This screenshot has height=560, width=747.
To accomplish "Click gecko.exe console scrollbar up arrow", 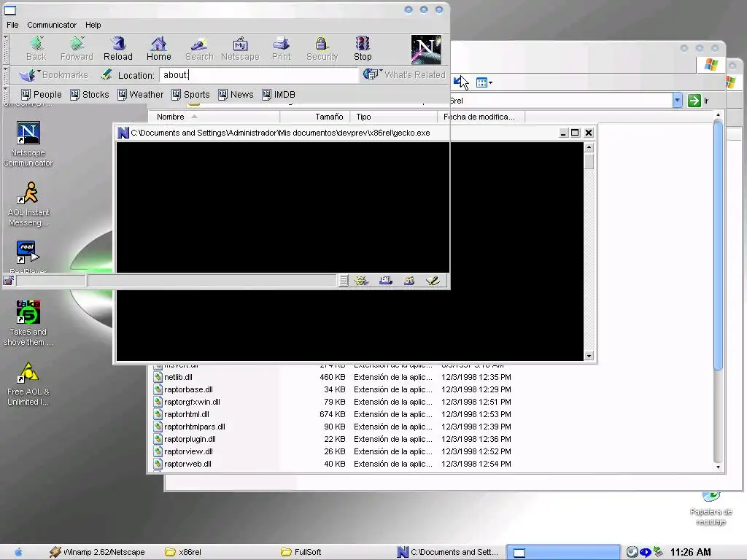I will point(589,147).
